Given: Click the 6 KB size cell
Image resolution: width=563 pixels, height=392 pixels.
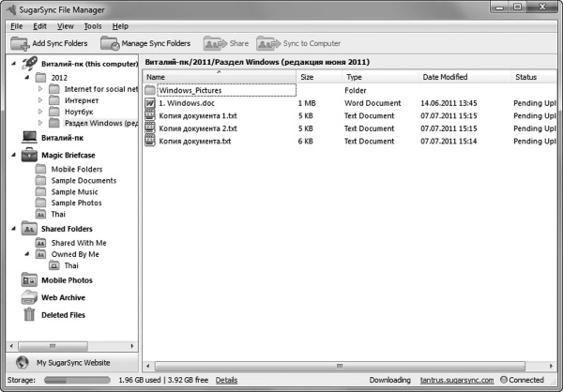Looking at the screenshot, I should pos(306,141).
